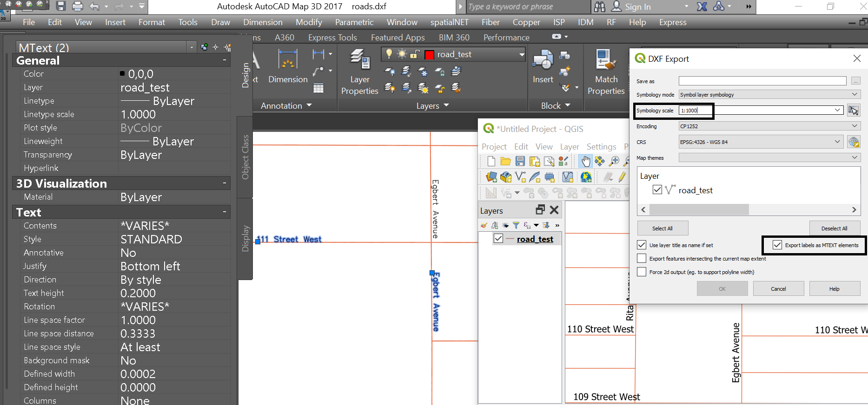
Task: Click QGIS New Shapefile Layer icon
Action: (520, 177)
